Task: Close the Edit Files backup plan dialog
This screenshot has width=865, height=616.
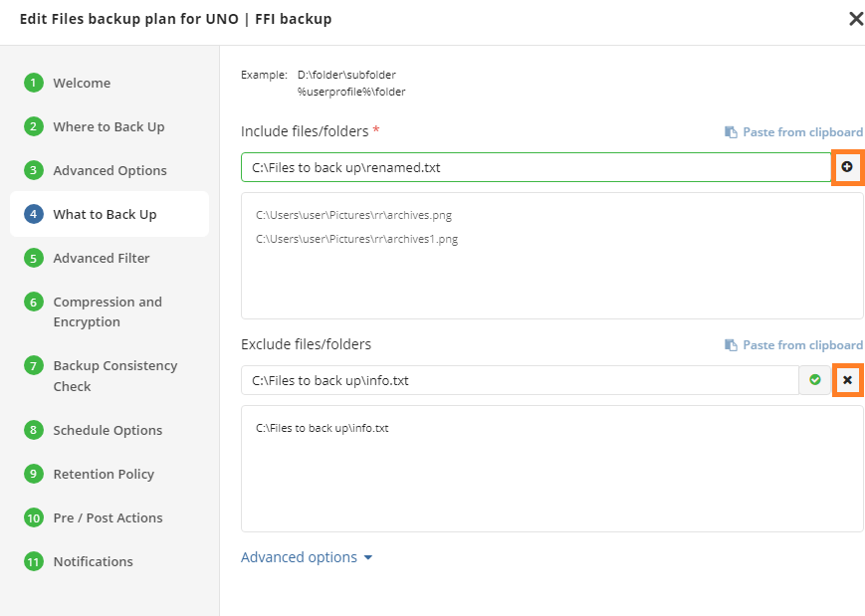Action: coord(856,19)
